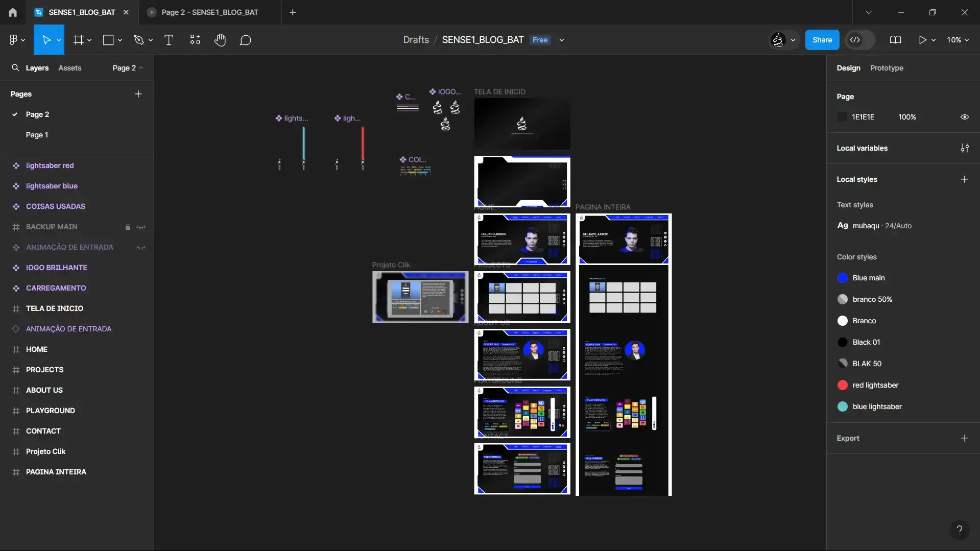Open the Page 2 - SENSE1_BLOG_BAT tab
Image resolution: width=980 pixels, height=551 pixels.
210,12
